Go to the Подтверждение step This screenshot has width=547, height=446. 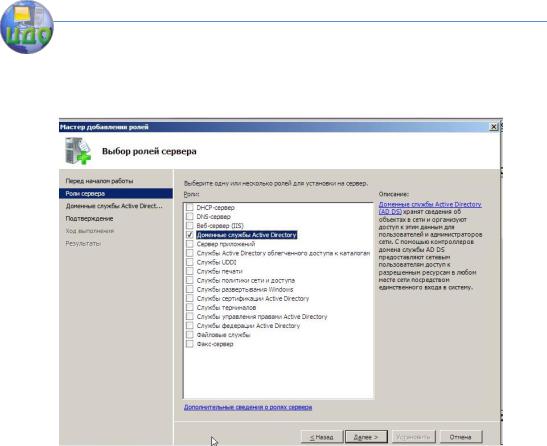[89, 218]
